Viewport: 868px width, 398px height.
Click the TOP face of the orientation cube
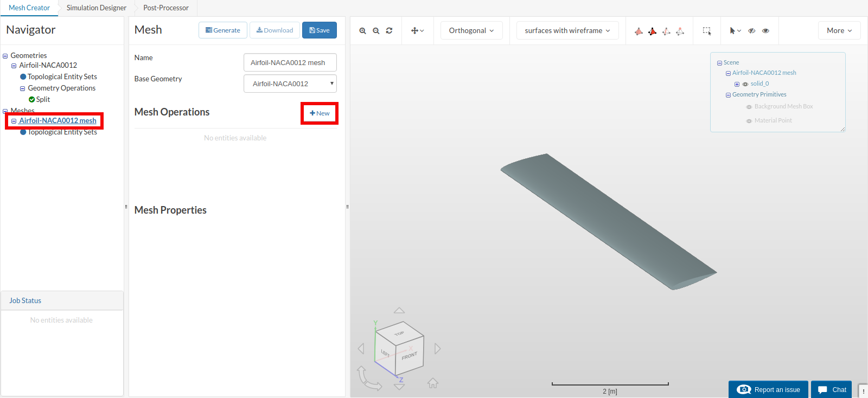point(399,332)
